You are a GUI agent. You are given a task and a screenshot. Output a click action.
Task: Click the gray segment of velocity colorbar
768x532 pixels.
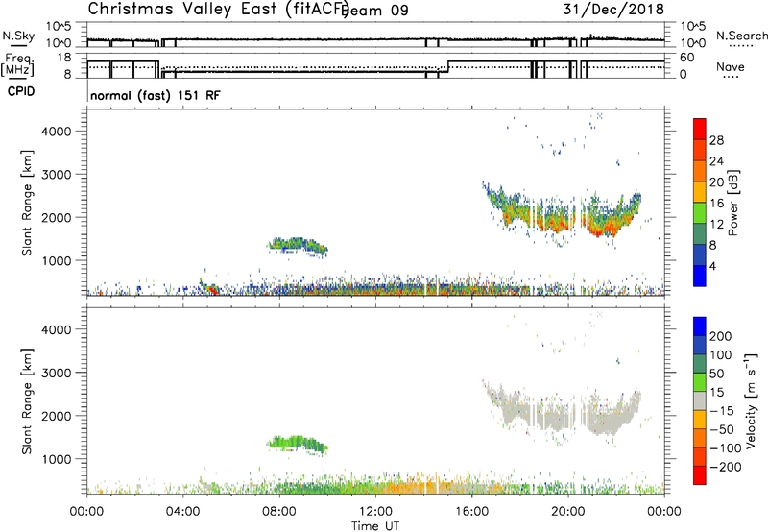pos(700,400)
